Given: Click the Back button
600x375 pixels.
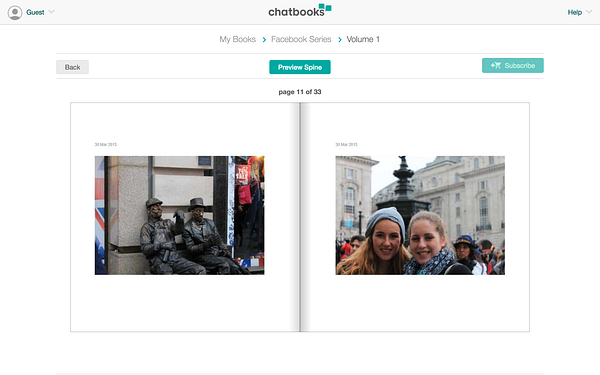Looking at the screenshot, I should [x=72, y=67].
